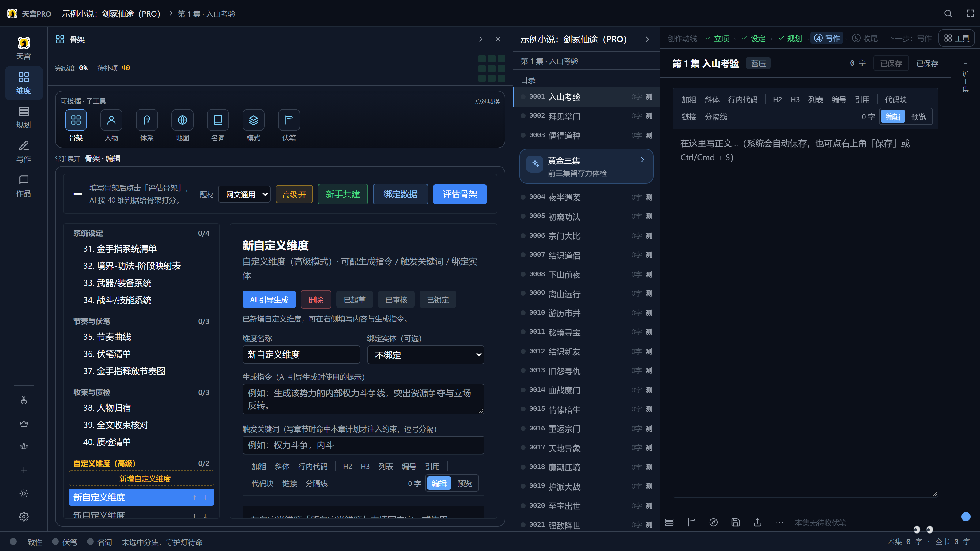Viewport: 980px width, 551px height.
Task: Go to 规划 in left sidebar
Action: click(x=24, y=118)
